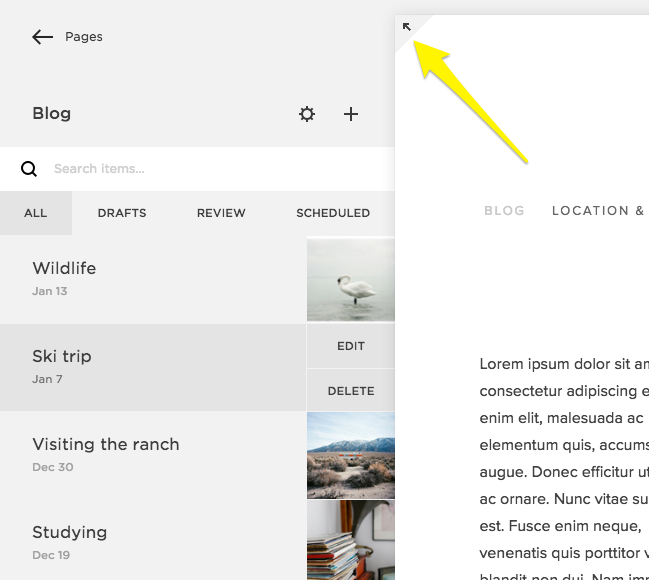Viewport: 649px width, 580px height.
Task: Click the search magnifier icon
Action: pyautogui.click(x=29, y=169)
